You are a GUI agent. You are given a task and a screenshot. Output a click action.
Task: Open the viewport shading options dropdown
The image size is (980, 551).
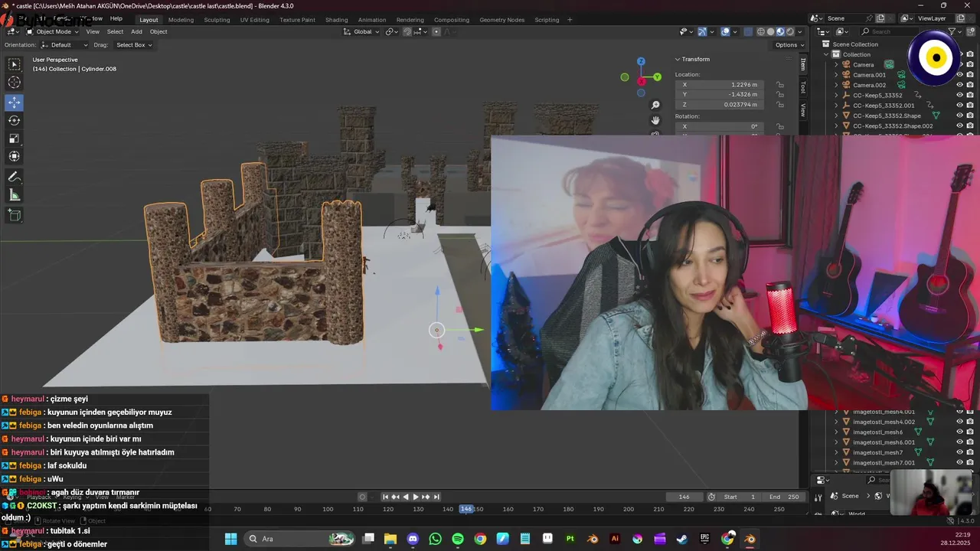pyautogui.click(x=801, y=31)
